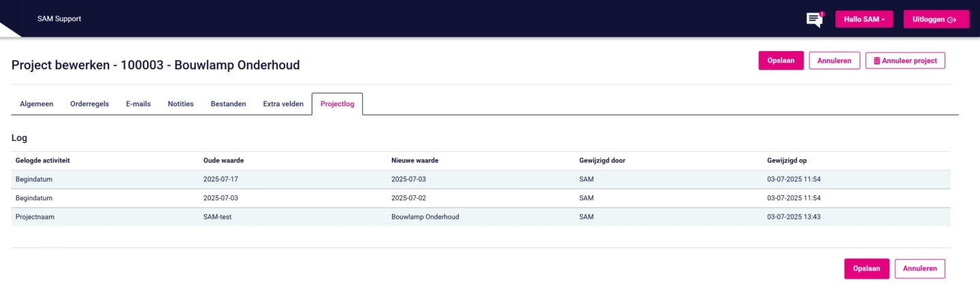980x292 pixels.
Task: Click the top Opslaan button
Action: [x=781, y=61]
